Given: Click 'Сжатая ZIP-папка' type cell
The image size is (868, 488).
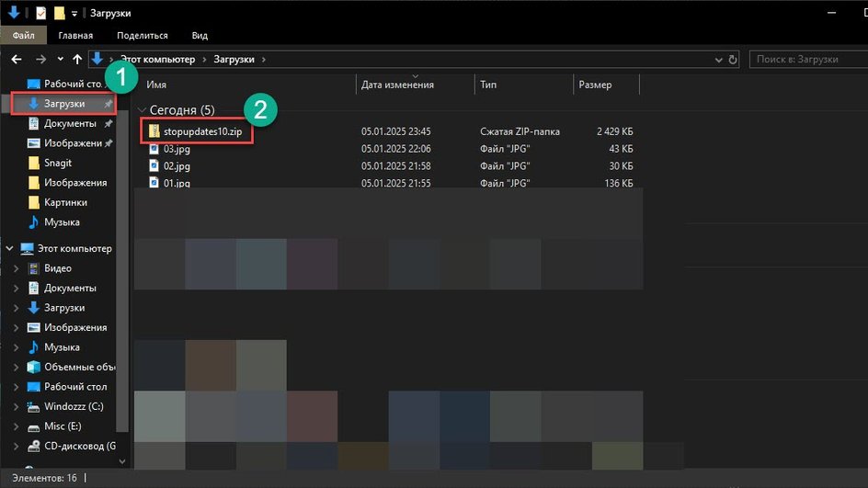Looking at the screenshot, I should 520,131.
